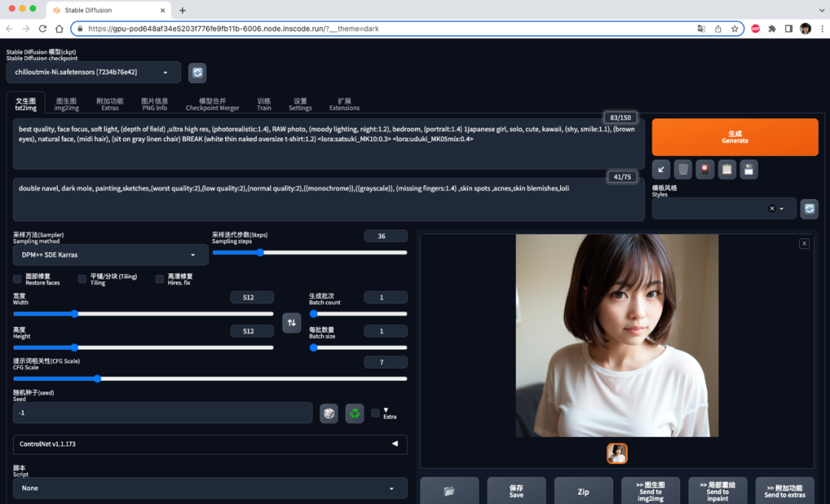Image resolution: width=830 pixels, height=504 pixels.
Task: Open the Sampling method dropdown
Action: click(x=109, y=254)
